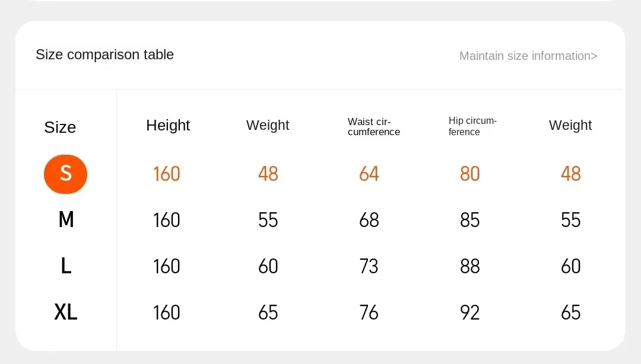Select the S row height value 160
Image resolution: width=641 pixels, height=364 pixels.
[x=166, y=174]
